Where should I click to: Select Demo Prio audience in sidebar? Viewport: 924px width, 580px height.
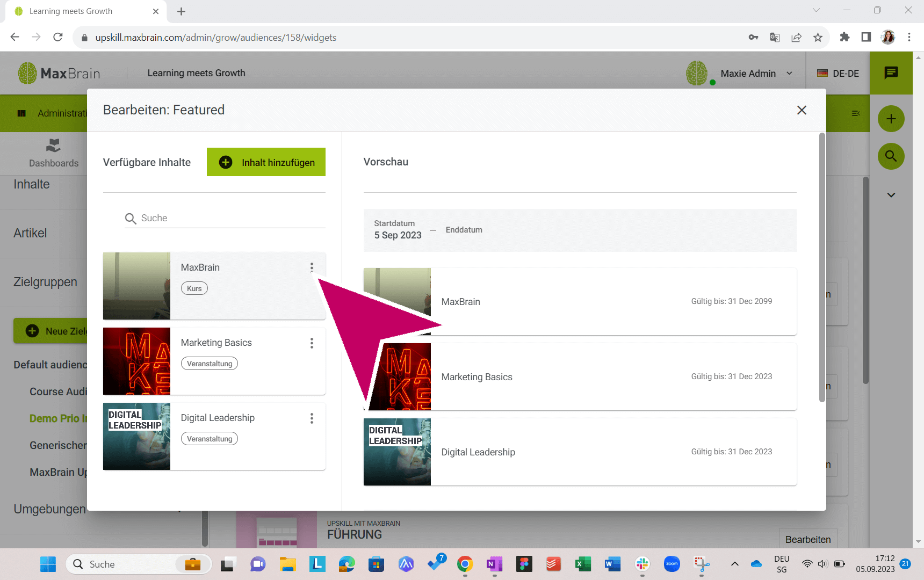[58, 418]
